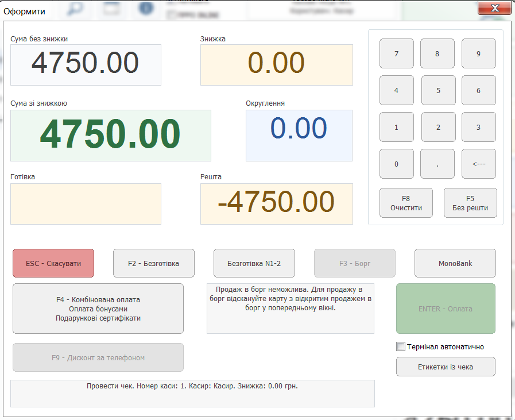Click the 'Сума зі знижкою' total field
This screenshot has width=515, height=420.
coord(111,136)
